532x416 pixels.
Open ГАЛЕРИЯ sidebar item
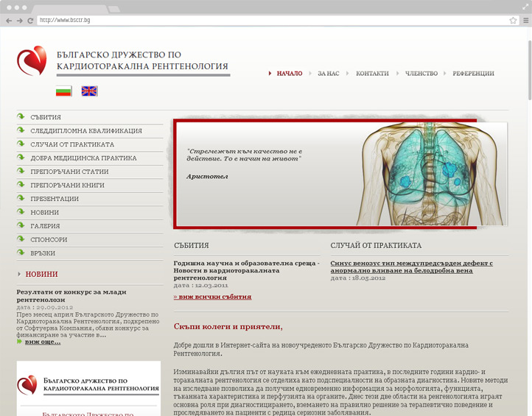(x=45, y=226)
